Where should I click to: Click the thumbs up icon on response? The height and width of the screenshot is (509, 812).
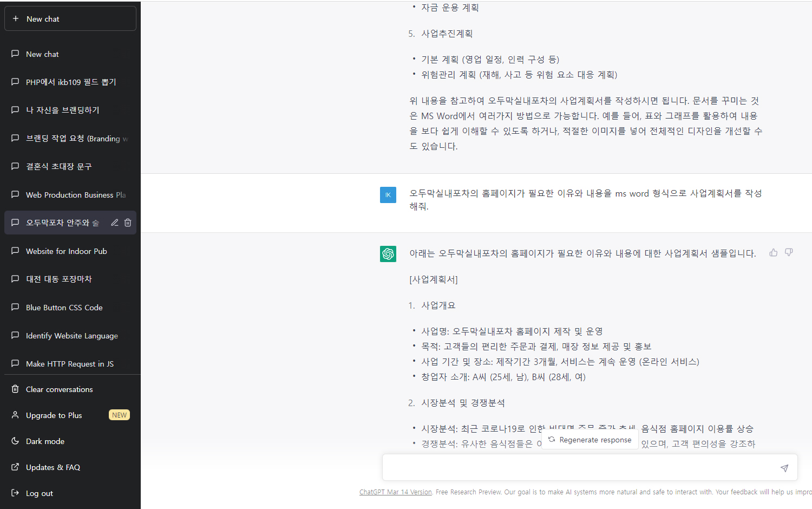coord(774,252)
